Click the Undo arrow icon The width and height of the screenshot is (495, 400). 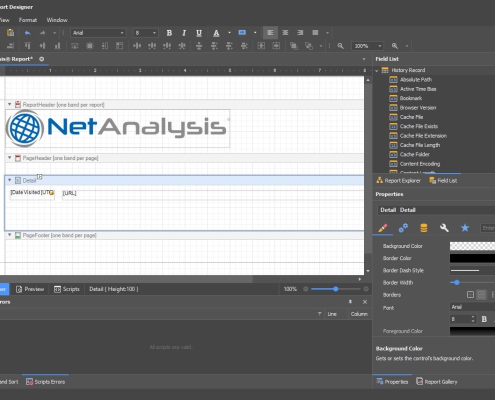[27, 33]
